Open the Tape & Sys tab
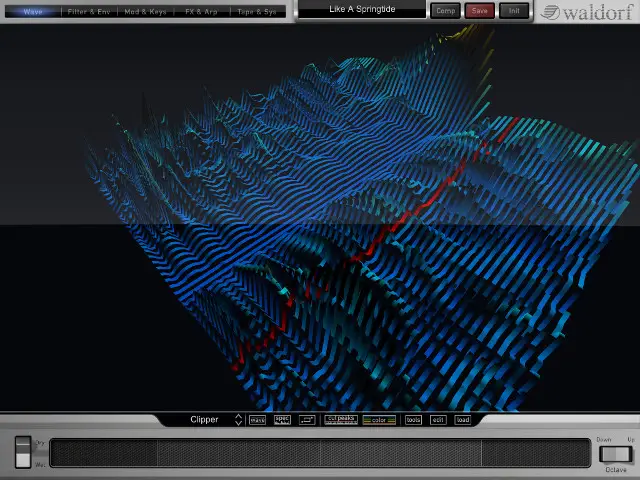The width and height of the screenshot is (640, 480). 256,12
